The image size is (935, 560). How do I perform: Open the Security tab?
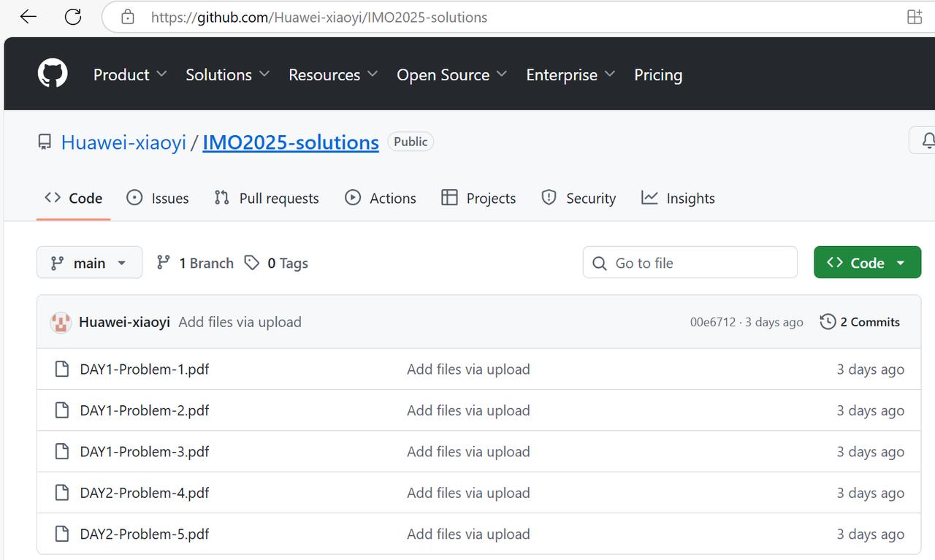(579, 198)
